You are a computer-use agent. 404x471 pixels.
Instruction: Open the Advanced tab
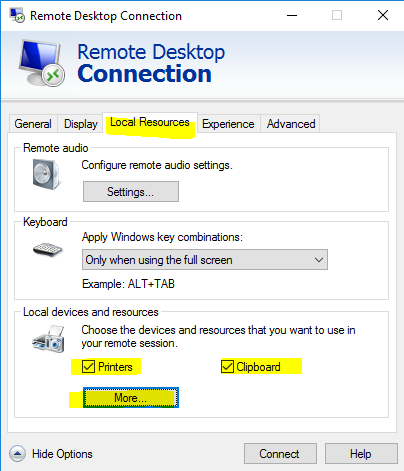(x=291, y=124)
